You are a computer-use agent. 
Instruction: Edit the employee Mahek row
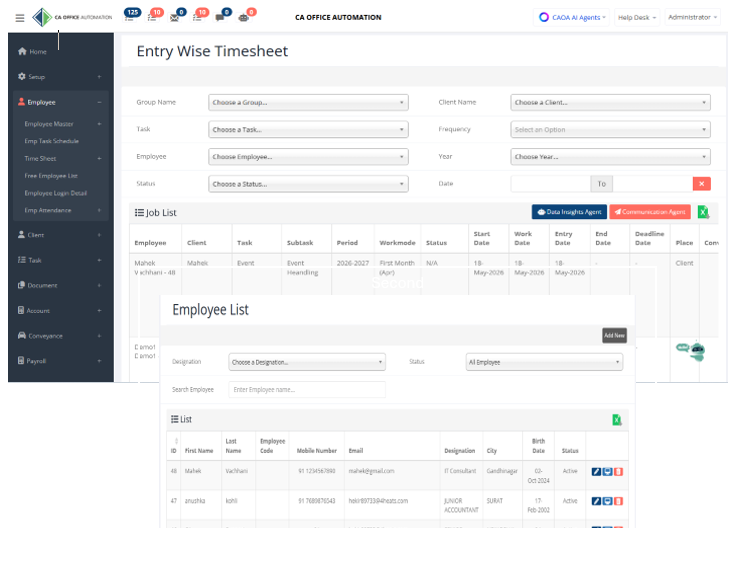coord(596,472)
